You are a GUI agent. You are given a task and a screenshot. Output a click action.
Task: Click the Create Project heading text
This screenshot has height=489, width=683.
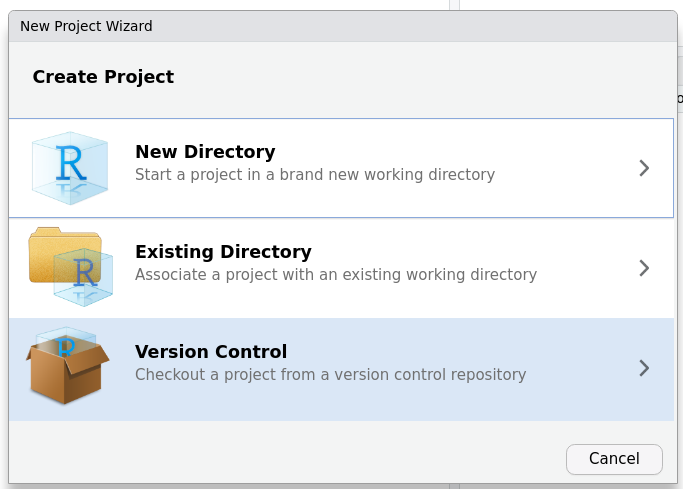click(103, 77)
